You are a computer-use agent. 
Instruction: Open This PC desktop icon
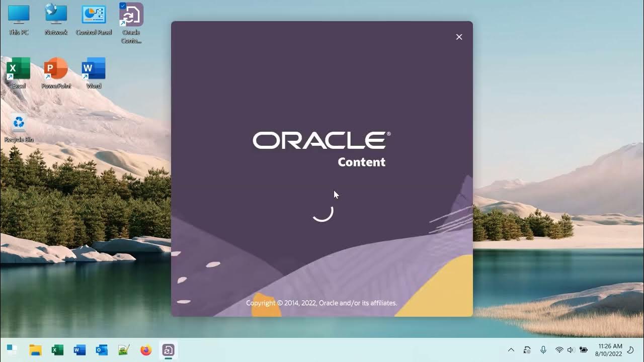point(19,20)
